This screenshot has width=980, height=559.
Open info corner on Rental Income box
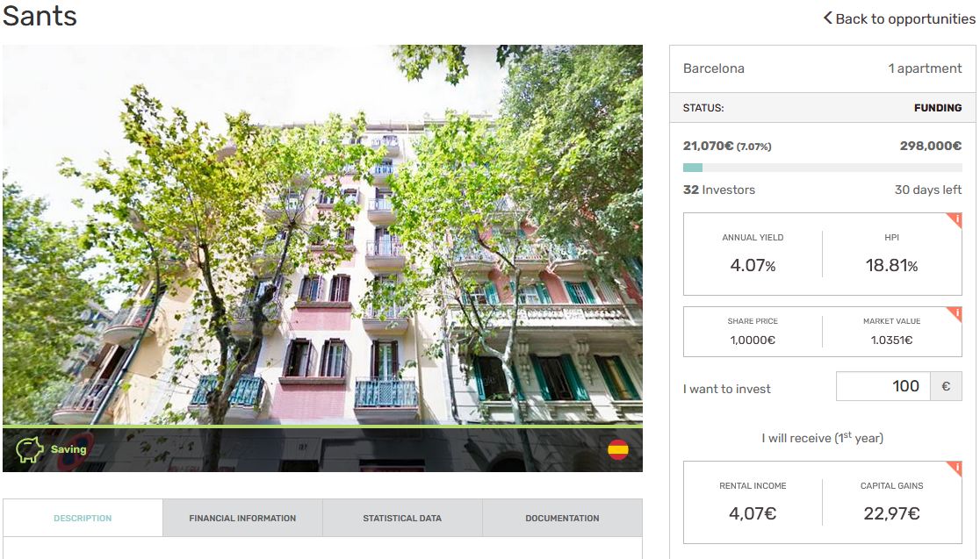(955, 469)
